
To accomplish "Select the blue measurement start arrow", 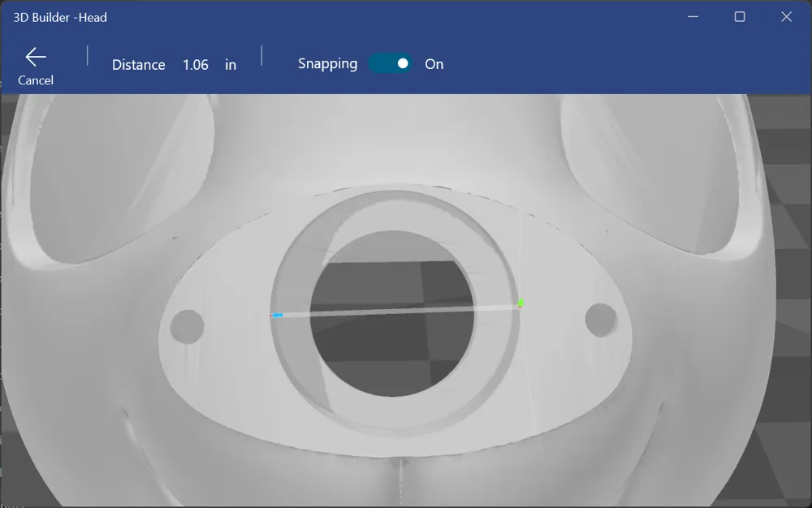I will pyautogui.click(x=277, y=315).
